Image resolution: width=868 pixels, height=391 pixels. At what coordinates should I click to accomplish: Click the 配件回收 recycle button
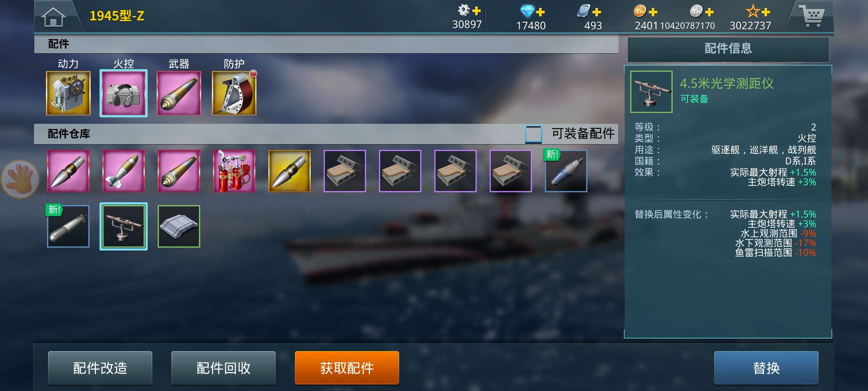(224, 368)
